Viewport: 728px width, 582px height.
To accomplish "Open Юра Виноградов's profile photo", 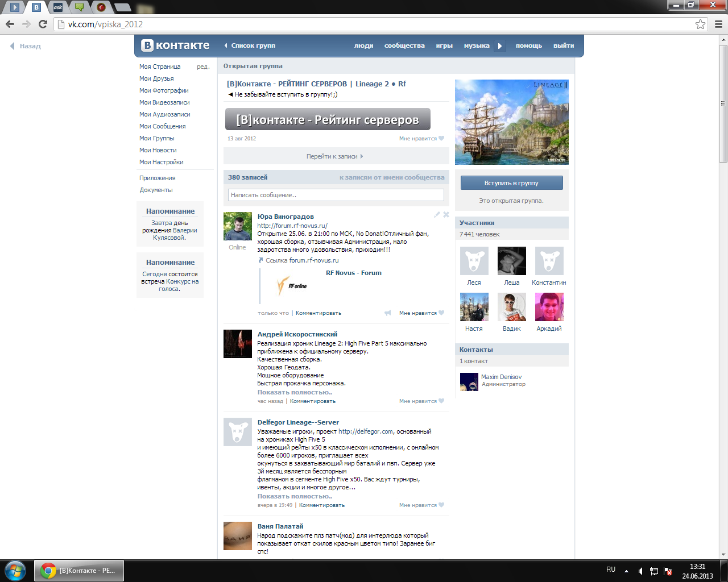I will (238, 226).
